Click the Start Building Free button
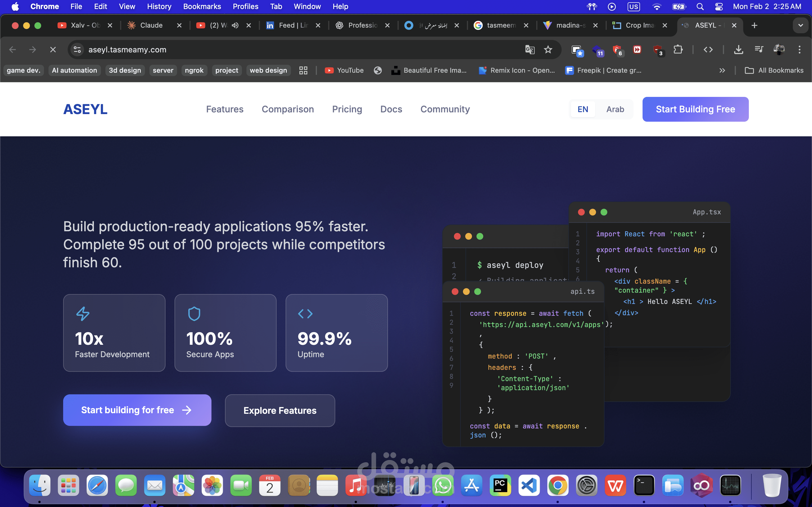 (x=695, y=109)
